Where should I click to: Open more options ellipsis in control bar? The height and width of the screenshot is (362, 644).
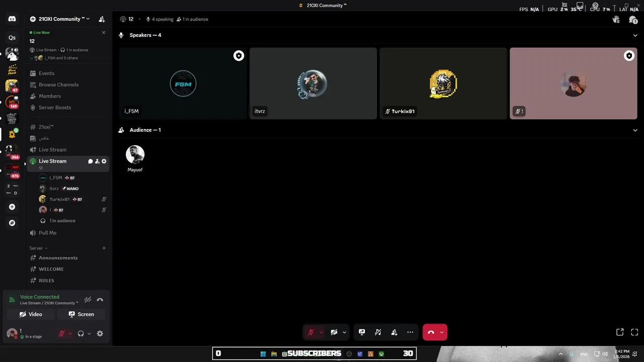point(411,332)
